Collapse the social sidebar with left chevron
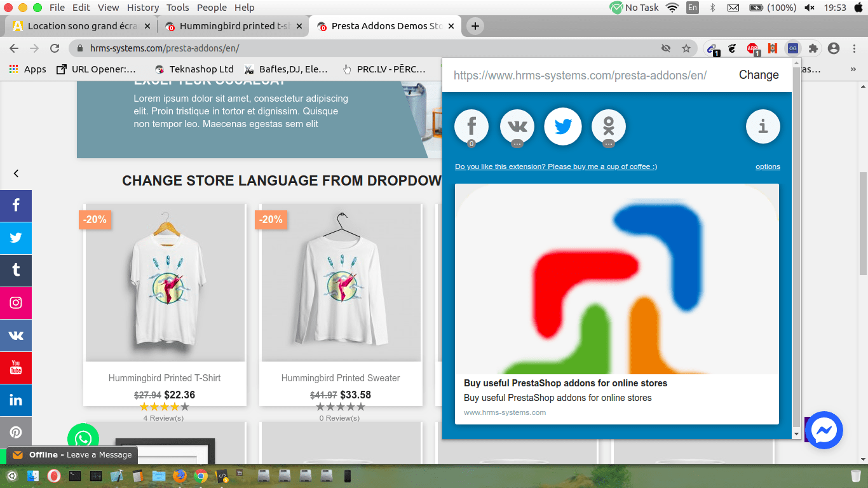The height and width of the screenshot is (488, 868). (17, 173)
